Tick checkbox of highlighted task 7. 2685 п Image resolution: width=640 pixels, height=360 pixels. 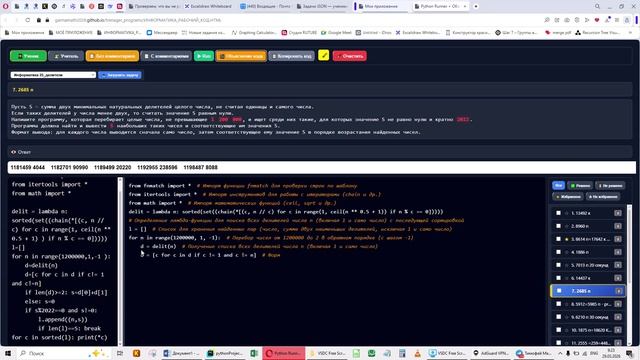pyautogui.click(x=559, y=291)
